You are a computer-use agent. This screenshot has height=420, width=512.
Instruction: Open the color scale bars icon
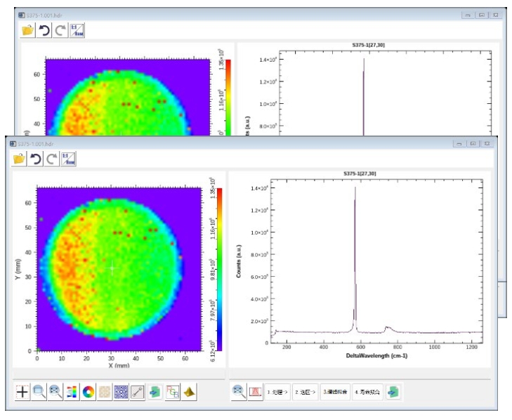tap(71, 392)
